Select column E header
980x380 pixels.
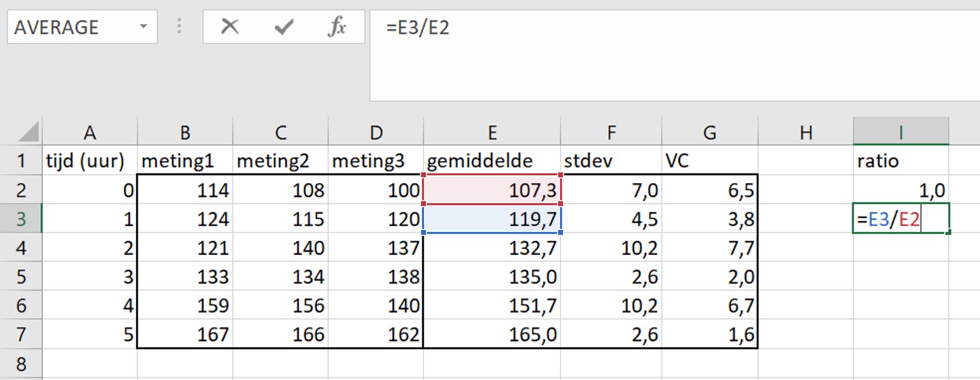[x=492, y=132]
